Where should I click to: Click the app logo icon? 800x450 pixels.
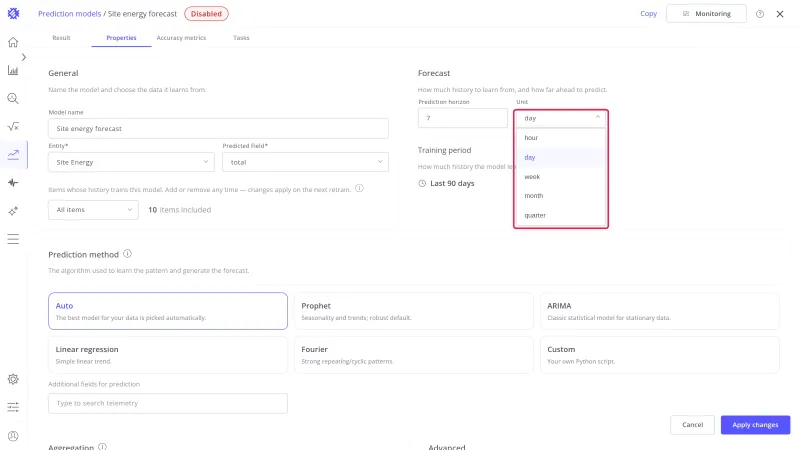(x=13, y=14)
